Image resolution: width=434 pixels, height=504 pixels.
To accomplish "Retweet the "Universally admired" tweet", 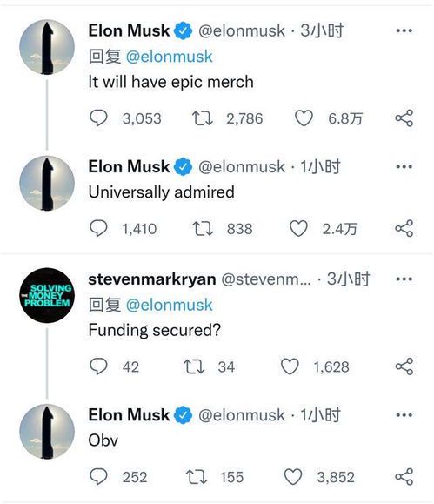I will click(x=203, y=229).
